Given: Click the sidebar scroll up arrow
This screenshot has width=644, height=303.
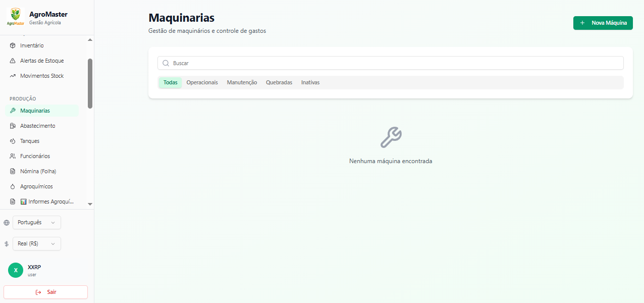Looking at the screenshot, I should [90, 39].
